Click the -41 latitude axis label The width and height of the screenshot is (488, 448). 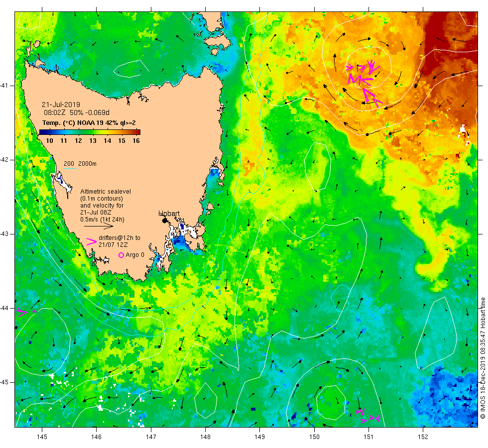tap(4, 86)
